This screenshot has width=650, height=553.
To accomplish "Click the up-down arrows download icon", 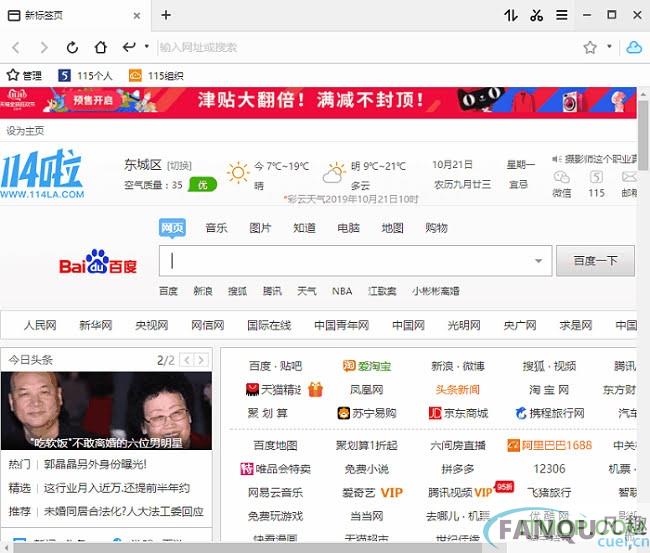I will point(511,15).
